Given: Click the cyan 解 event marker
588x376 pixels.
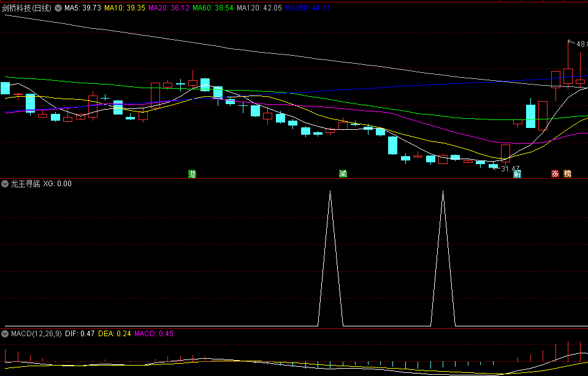Looking at the screenshot, I should coord(517,174).
